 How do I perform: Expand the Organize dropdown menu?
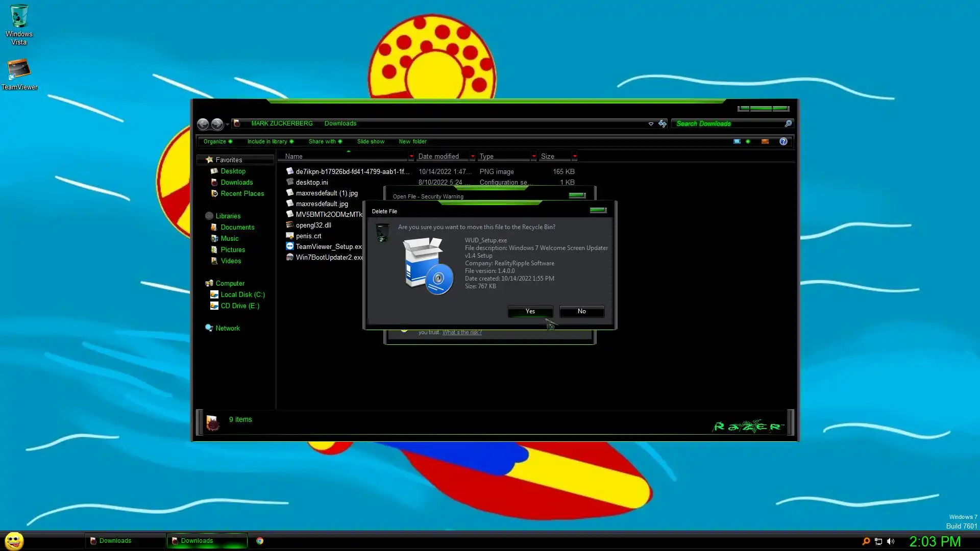(x=218, y=141)
